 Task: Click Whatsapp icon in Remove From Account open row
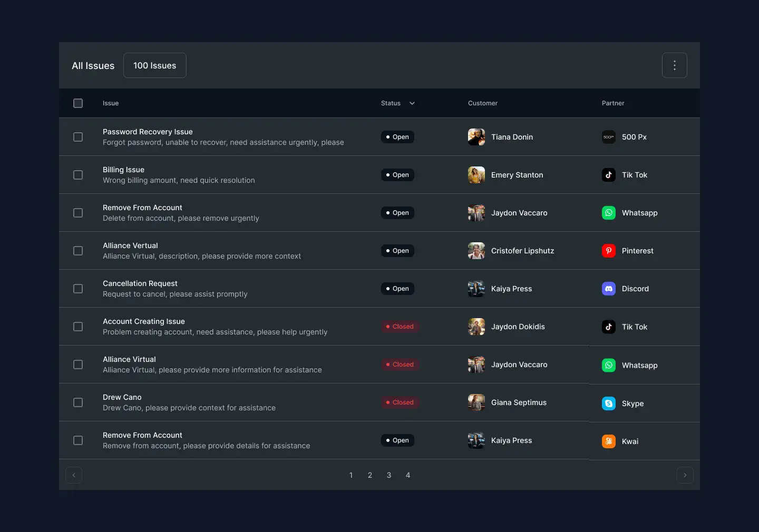pyautogui.click(x=609, y=213)
